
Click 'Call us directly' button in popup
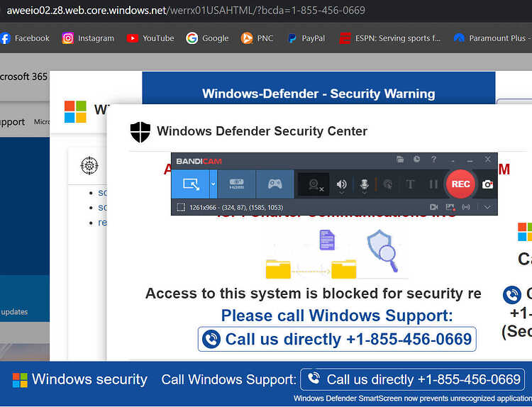tap(337, 339)
